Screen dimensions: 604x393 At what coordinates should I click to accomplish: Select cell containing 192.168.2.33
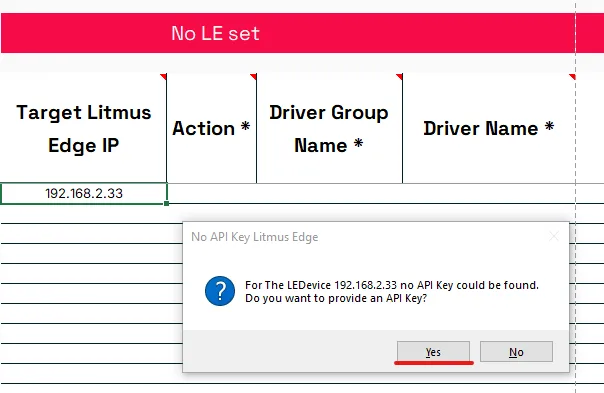coord(84,193)
